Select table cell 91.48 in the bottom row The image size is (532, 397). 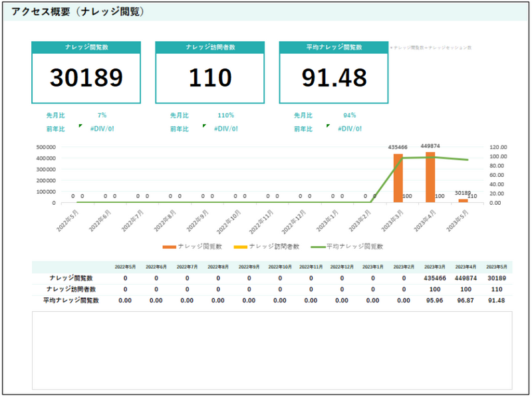tap(497, 301)
